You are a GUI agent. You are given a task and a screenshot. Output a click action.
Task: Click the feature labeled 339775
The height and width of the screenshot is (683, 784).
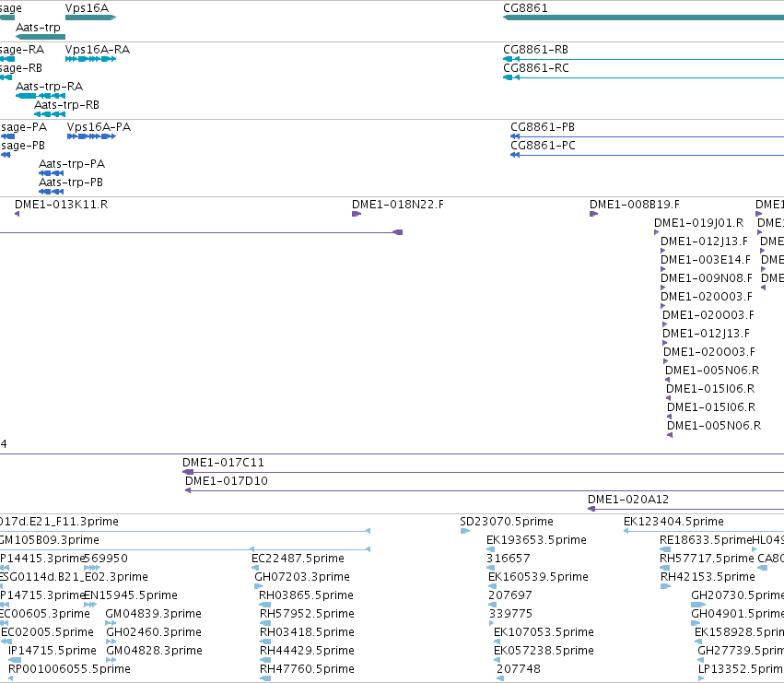(510, 615)
